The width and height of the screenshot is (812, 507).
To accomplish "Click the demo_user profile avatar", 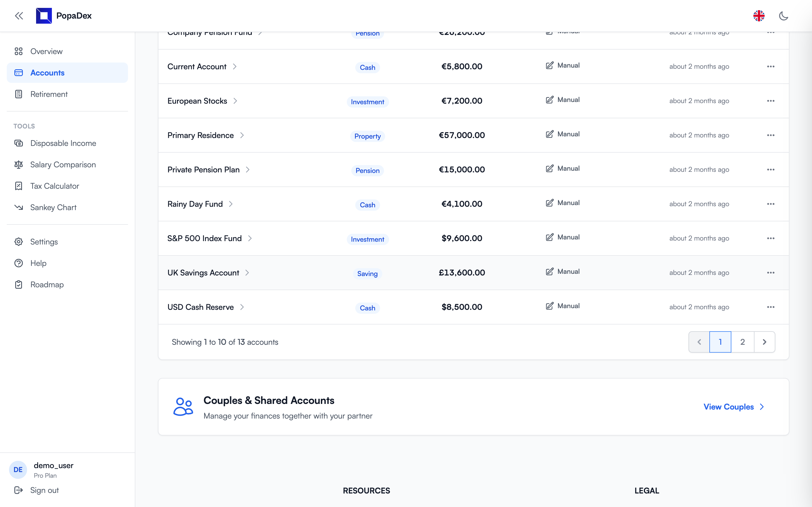I will [x=18, y=470].
